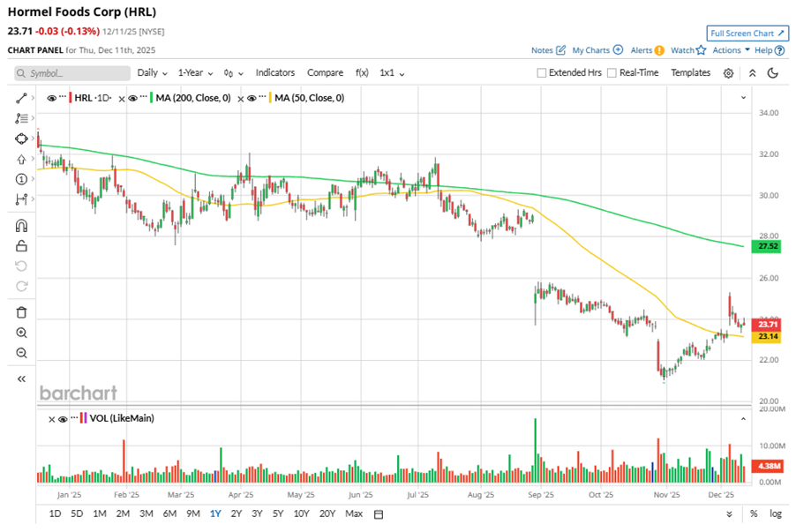Select the Max time range
796x532 pixels.
click(x=354, y=513)
